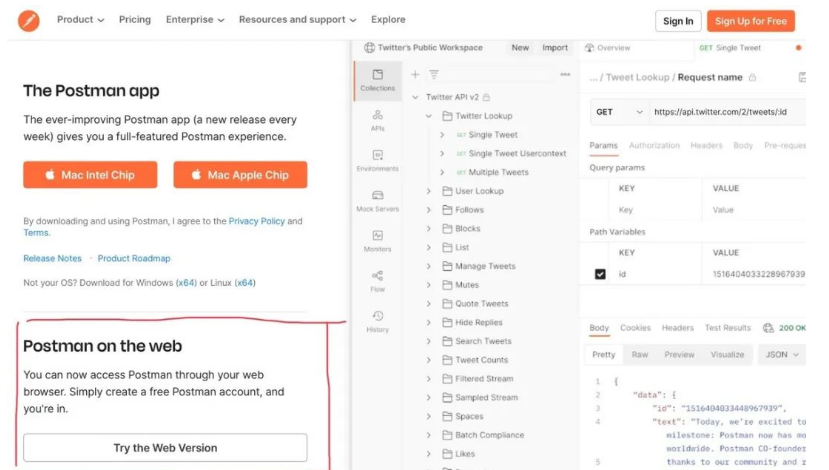
Task: Click the lock icon next to Twitter API v2
Action: (x=486, y=97)
